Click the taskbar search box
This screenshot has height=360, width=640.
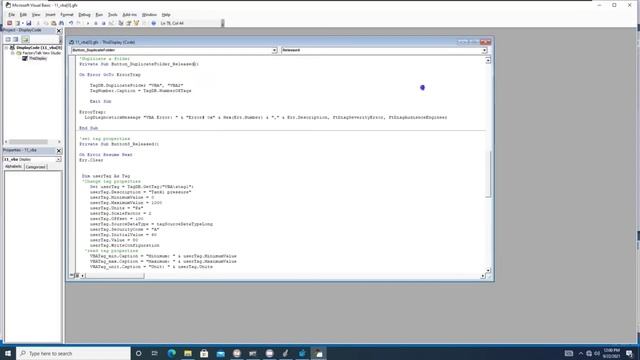click(73, 353)
